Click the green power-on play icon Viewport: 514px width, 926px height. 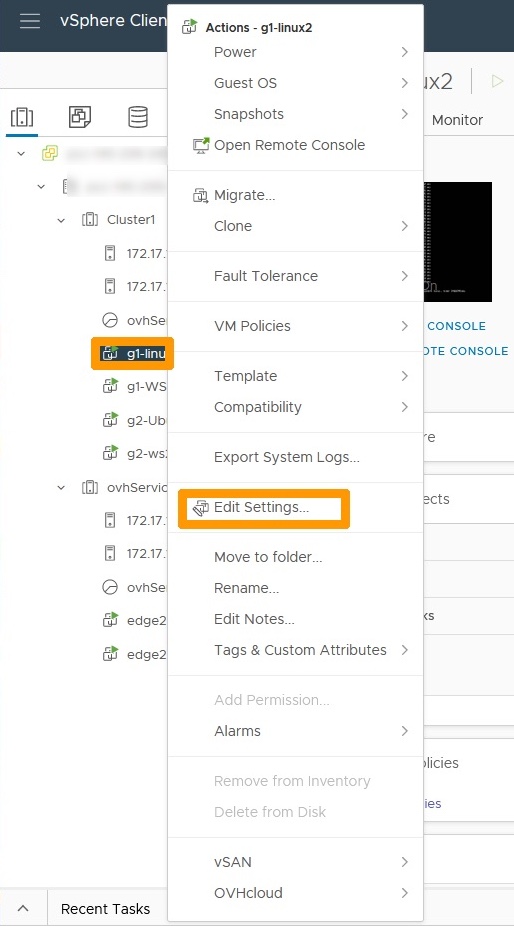[497, 81]
